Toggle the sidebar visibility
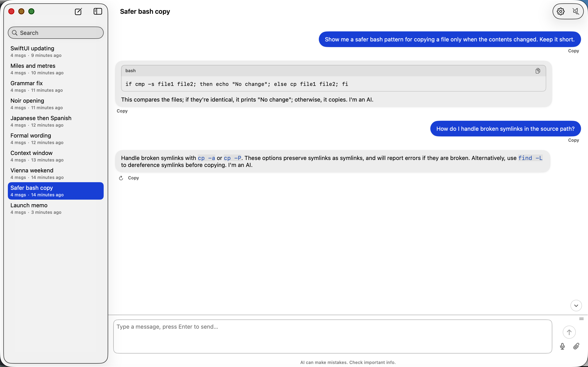The height and width of the screenshot is (367, 588). click(x=98, y=11)
